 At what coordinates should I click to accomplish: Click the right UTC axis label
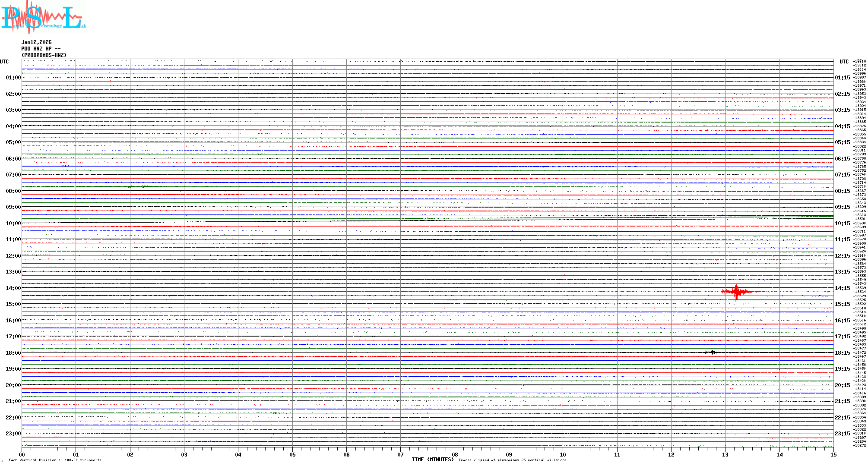coord(844,62)
